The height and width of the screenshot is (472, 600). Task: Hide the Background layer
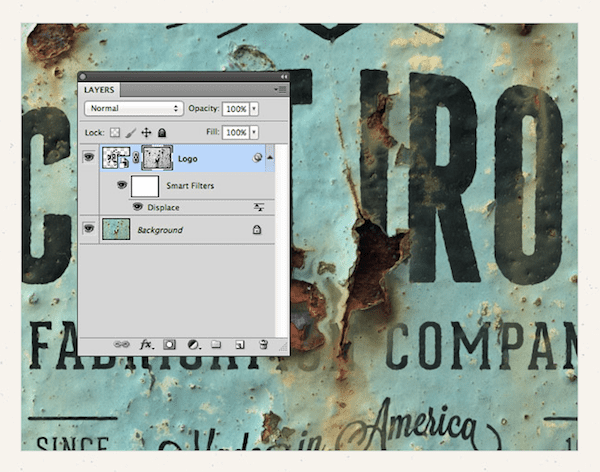tap(90, 229)
